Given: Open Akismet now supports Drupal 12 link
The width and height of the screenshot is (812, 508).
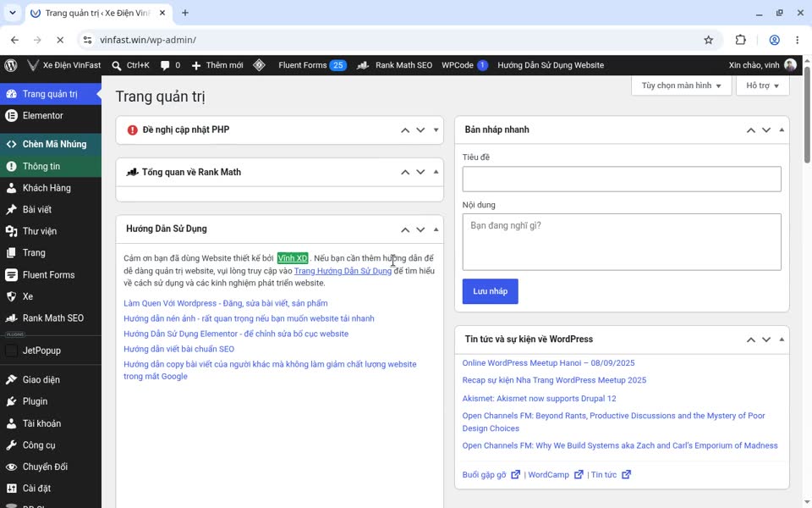Looking at the screenshot, I should coord(539,399).
